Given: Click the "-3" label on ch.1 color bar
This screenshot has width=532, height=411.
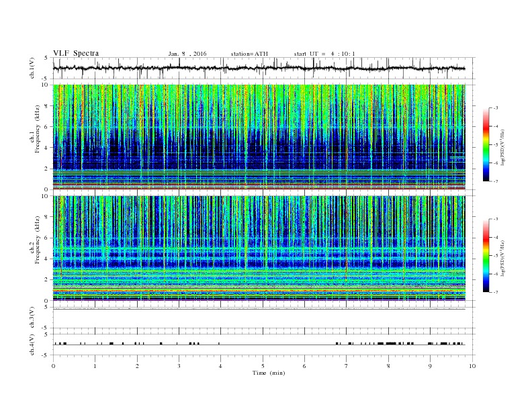Looking at the screenshot, I should (x=496, y=108).
